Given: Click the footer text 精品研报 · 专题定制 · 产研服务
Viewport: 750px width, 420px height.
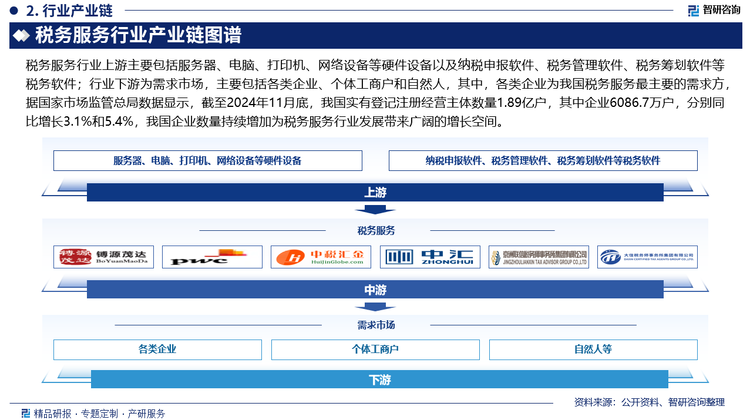Looking at the screenshot, I should coord(99,413).
